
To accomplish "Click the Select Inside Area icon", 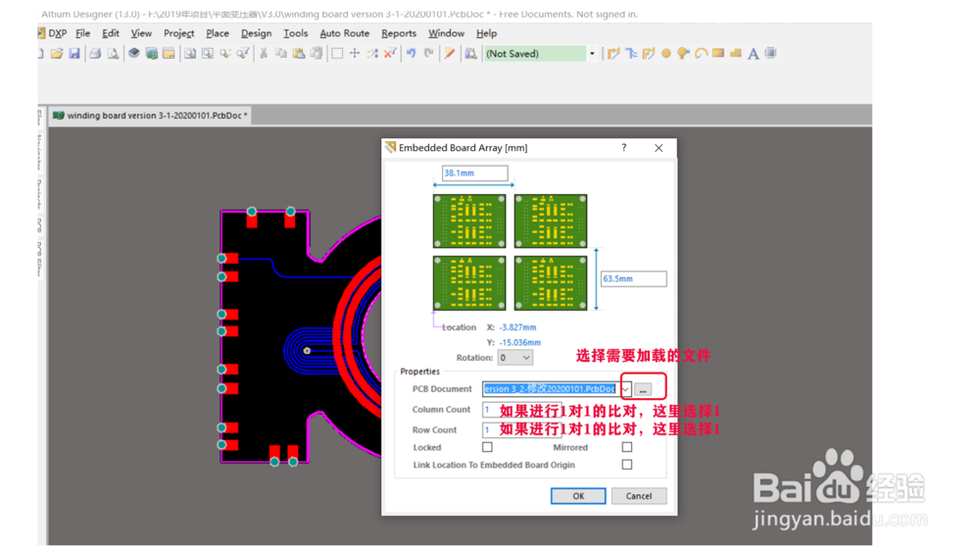I will click(x=337, y=54).
